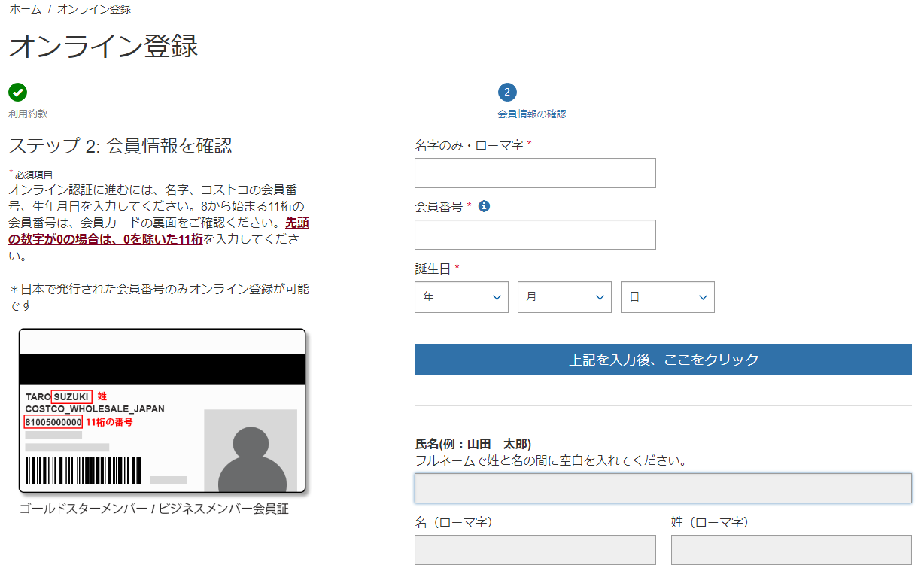Open the 月 birthday dropdown
This screenshot has height=574, width=924.
pyautogui.click(x=564, y=297)
